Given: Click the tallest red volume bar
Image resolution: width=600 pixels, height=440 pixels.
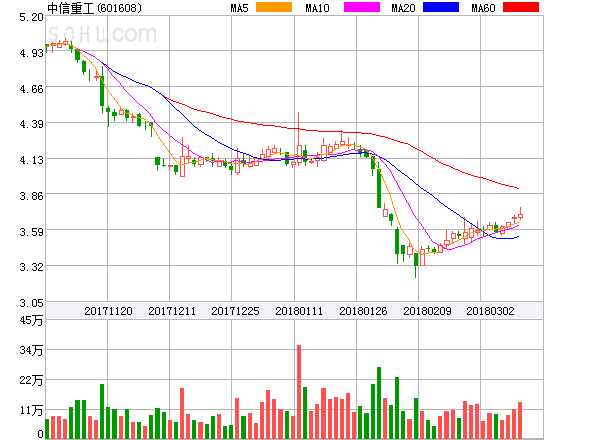Looking at the screenshot, I should [x=299, y=392].
